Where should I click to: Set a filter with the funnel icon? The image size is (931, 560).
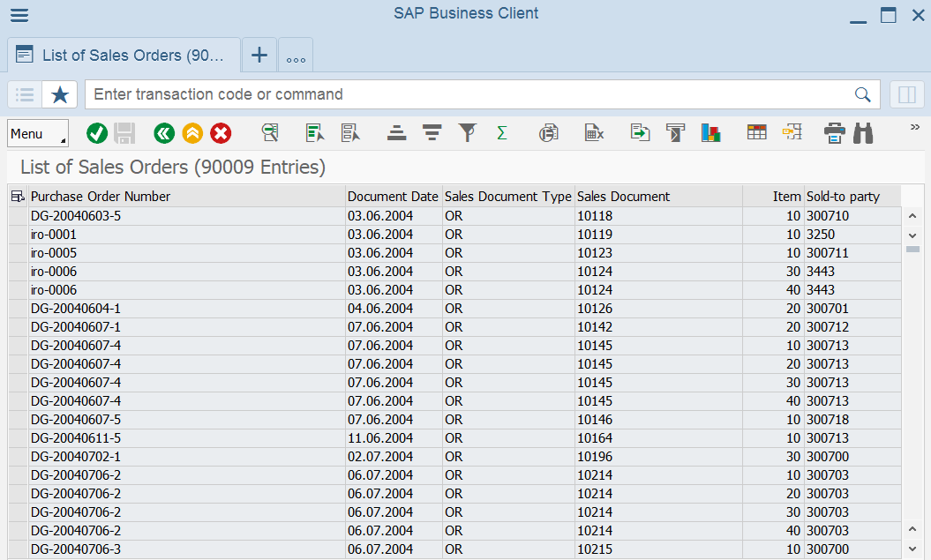(x=468, y=133)
